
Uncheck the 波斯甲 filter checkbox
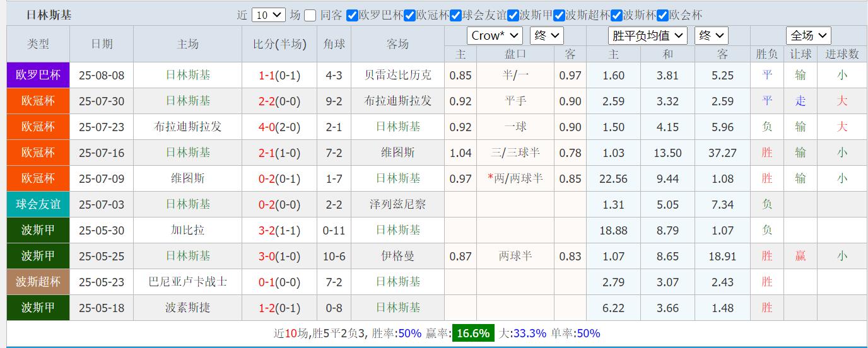513,15
